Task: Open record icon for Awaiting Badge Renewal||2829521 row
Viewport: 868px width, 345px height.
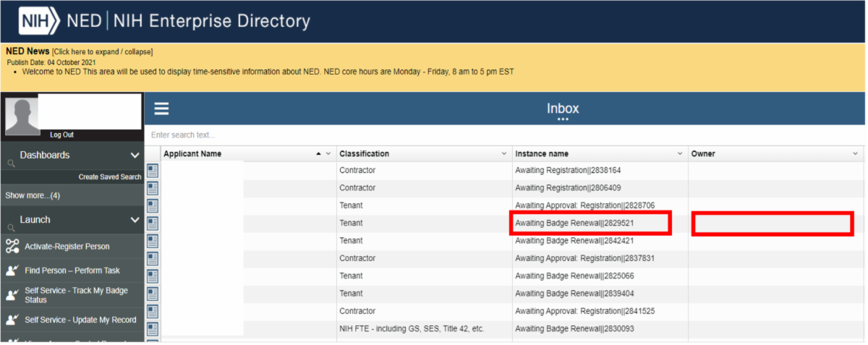Action: (153, 223)
